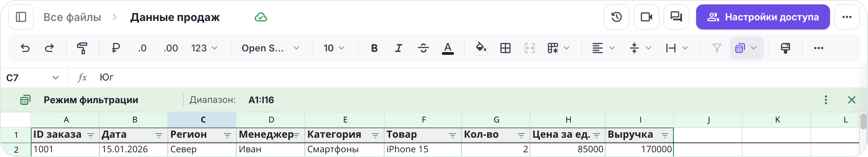Open Регион column filter
868x157 pixels.
[228, 135]
